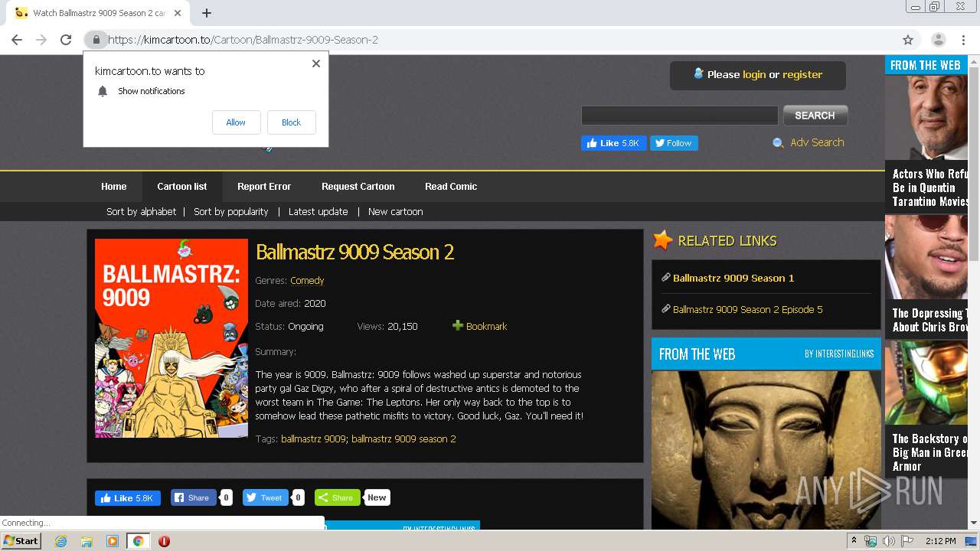Allow kimcartoon.to notifications
Screen dimensions: 980x551
[236, 122]
